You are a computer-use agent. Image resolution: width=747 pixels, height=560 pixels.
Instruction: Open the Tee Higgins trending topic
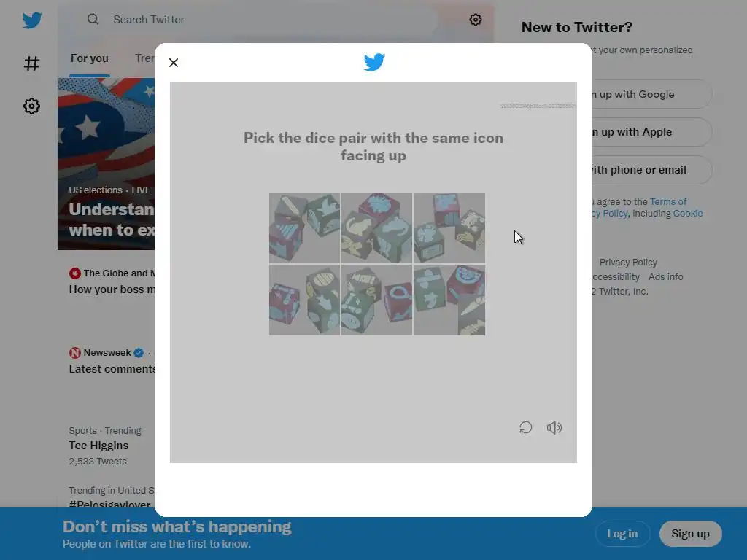(x=98, y=446)
